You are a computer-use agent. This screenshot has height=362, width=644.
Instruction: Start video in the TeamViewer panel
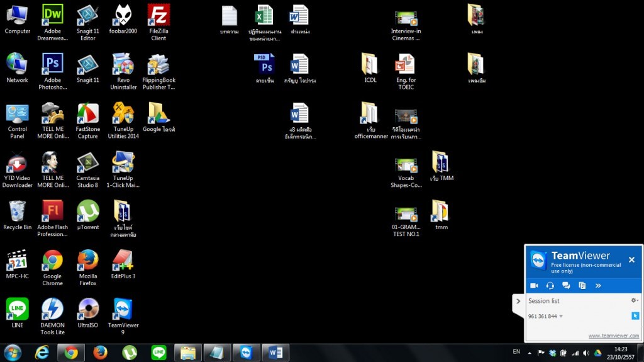click(534, 285)
